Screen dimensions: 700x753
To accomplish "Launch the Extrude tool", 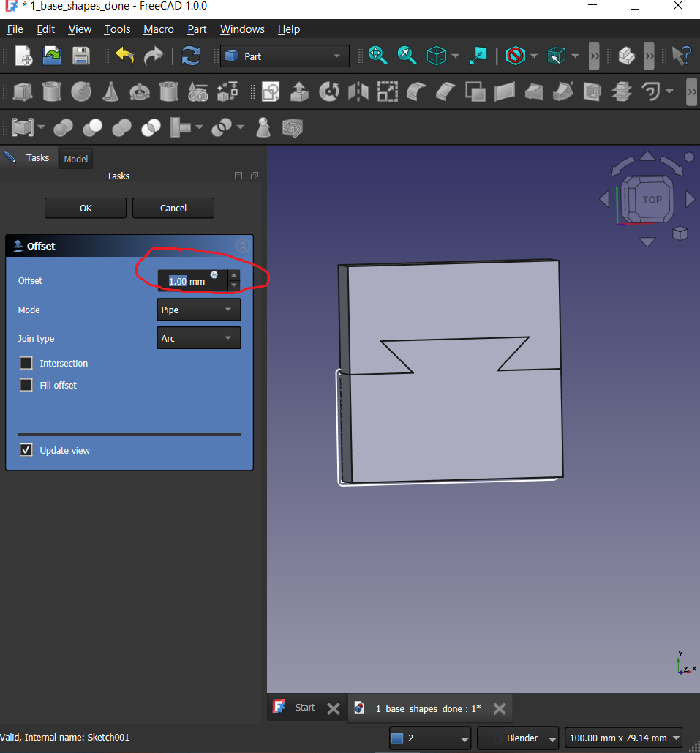I will pos(299,91).
